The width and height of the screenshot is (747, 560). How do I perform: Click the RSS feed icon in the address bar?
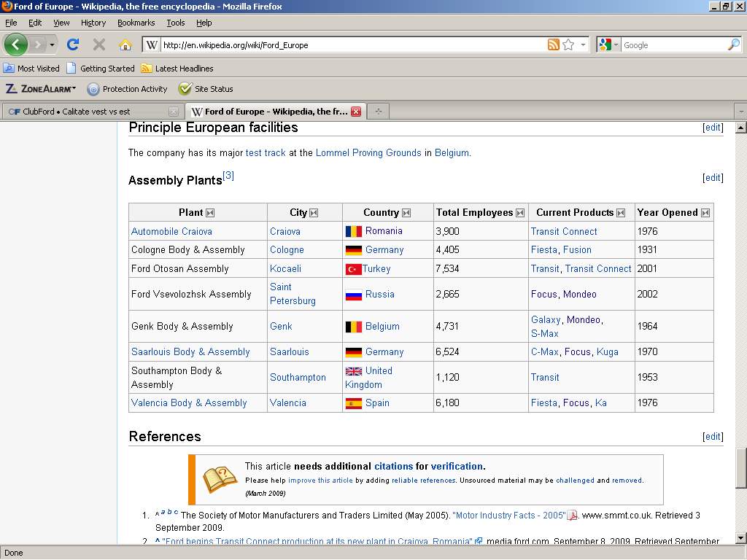(x=554, y=44)
